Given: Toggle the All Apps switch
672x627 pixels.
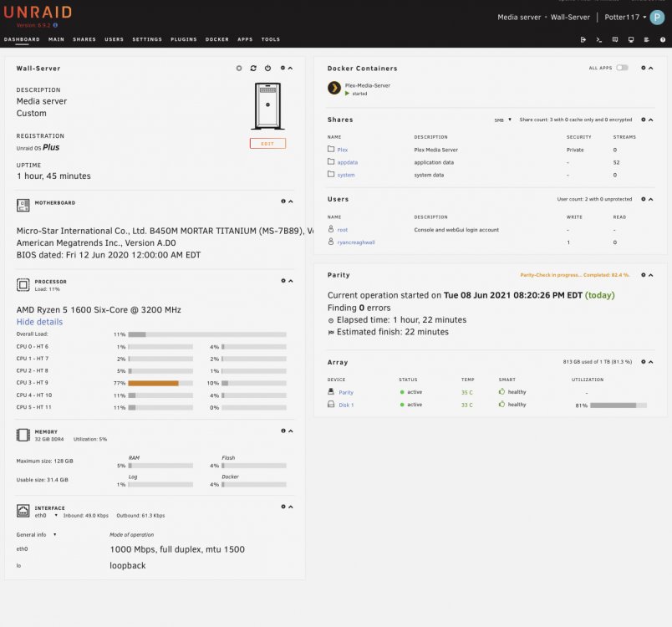Looking at the screenshot, I should point(623,68).
